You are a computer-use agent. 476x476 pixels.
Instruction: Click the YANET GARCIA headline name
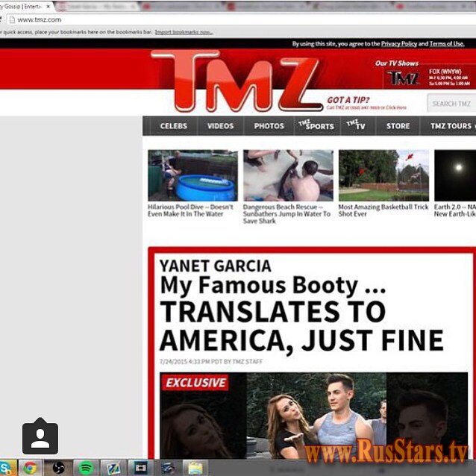215,266
